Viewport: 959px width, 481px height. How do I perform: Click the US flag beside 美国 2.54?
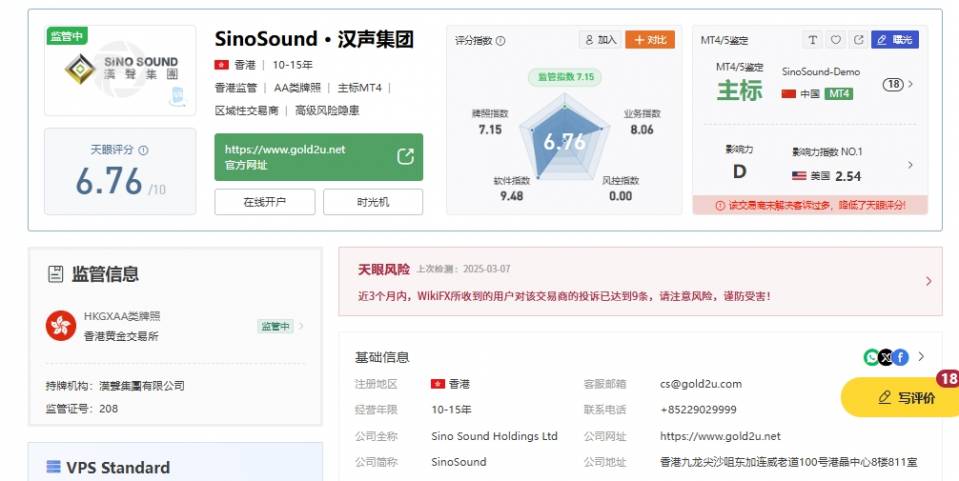799,176
